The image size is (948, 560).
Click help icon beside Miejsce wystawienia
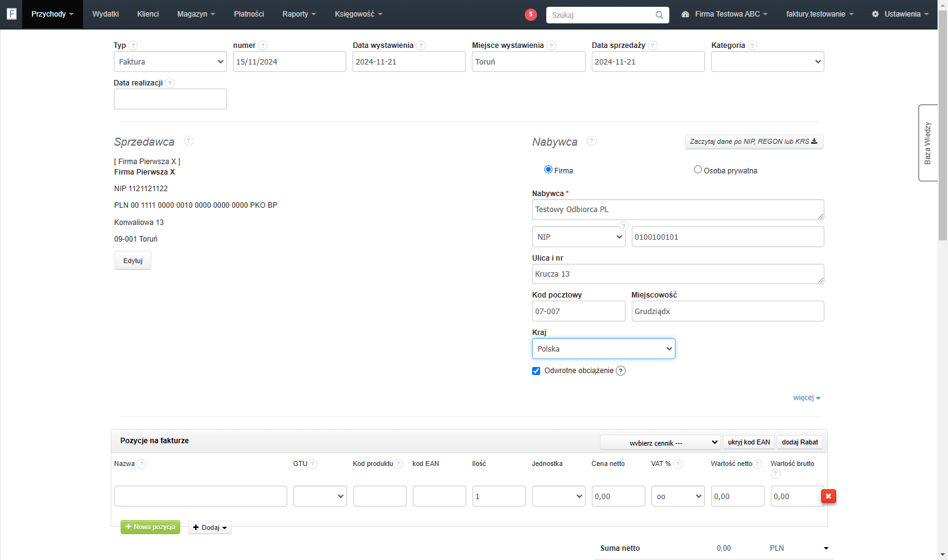click(x=551, y=45)
